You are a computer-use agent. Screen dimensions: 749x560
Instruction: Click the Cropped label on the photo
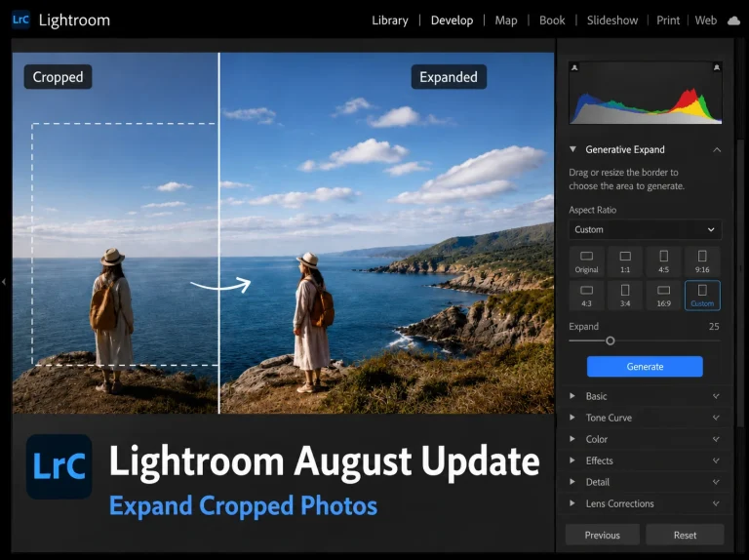pyautogui.click(x=58, y=77)
